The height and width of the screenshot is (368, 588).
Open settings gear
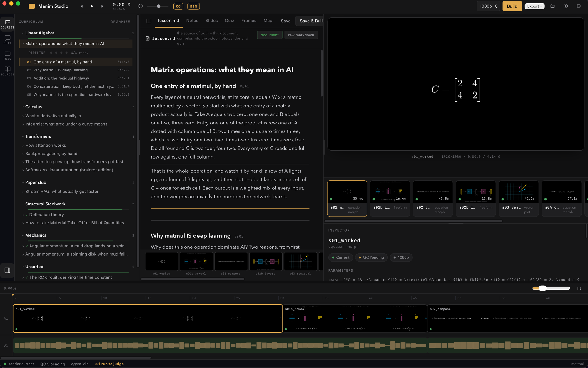coord(565,6)
